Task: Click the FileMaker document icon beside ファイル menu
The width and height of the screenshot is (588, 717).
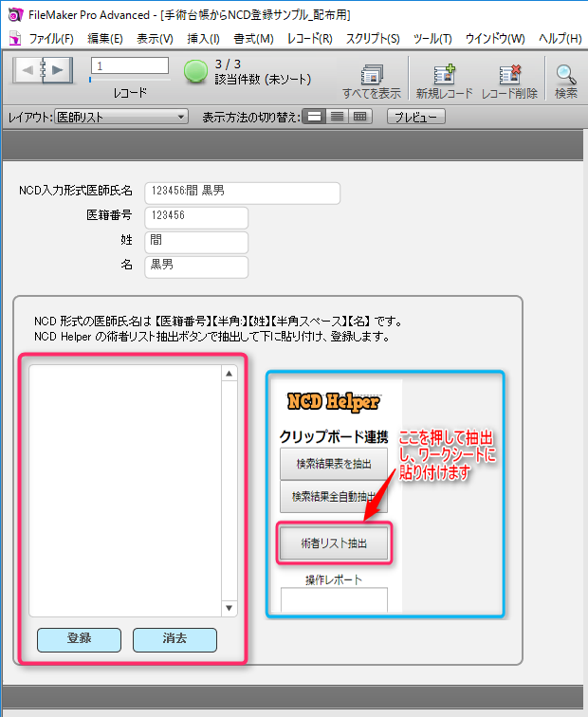Action: click(x=15, y=38)
